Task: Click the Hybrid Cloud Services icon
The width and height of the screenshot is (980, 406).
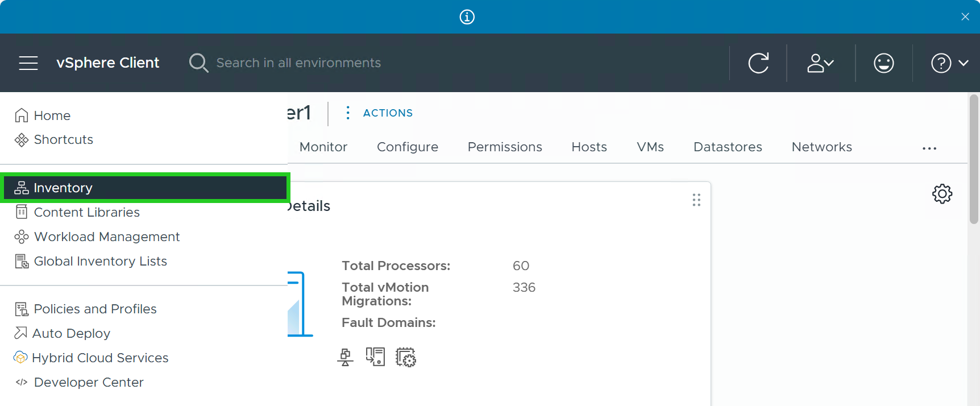Action: click(20, 358)
